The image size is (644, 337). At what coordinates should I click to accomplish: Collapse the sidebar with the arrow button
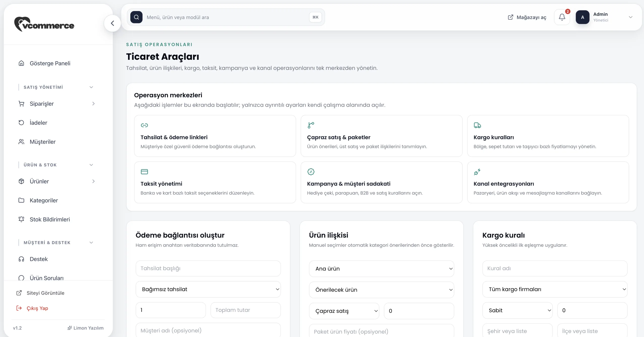point(112,23)
